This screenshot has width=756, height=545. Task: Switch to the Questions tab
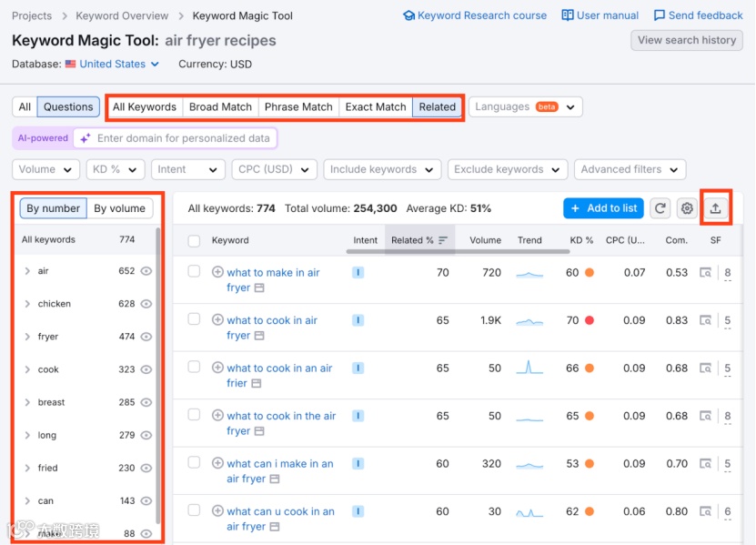[x=68, y=106]
